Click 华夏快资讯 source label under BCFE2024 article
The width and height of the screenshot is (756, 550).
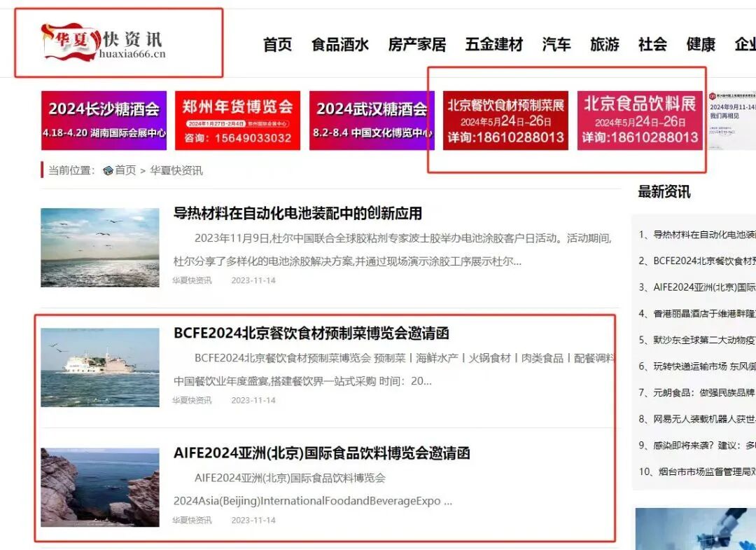[192, 401]
